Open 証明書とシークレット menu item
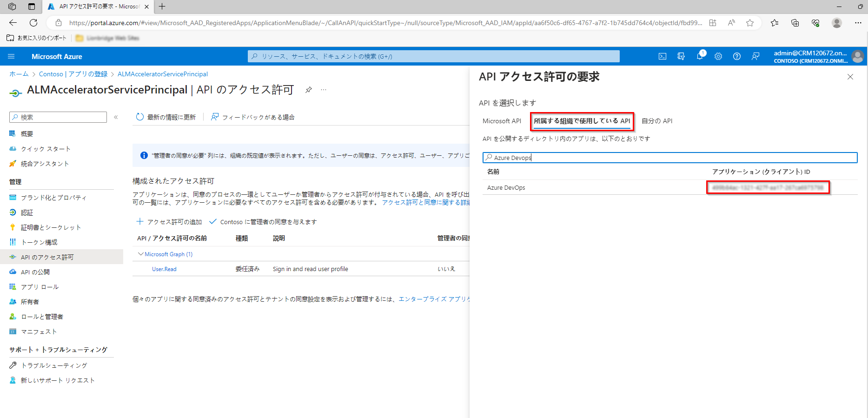The width and height of the screenshot is (868, 418). coord(51,227)
